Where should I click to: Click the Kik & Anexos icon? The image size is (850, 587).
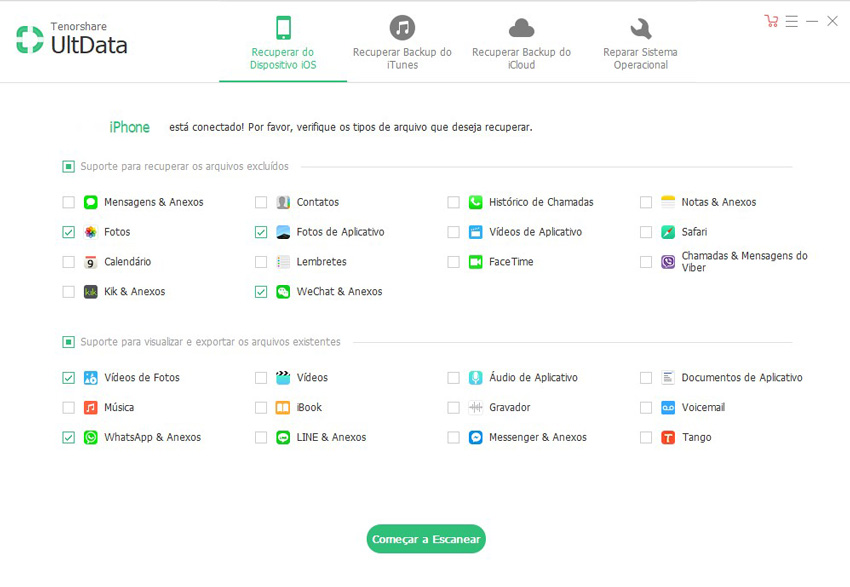coord(91,292)
